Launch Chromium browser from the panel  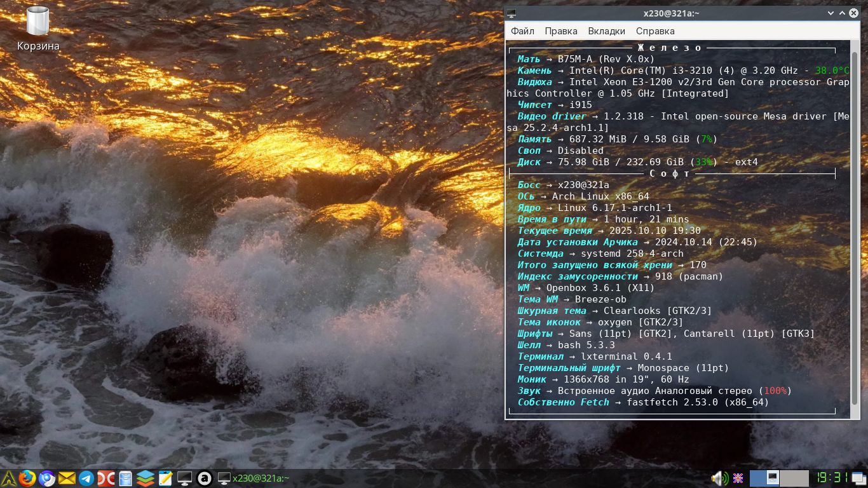pyautogui.click(x=46, y=478)
